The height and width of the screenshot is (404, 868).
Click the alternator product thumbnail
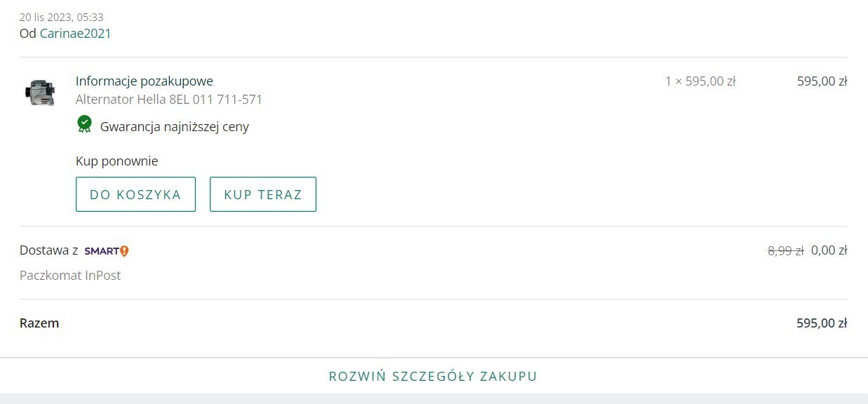40,93
